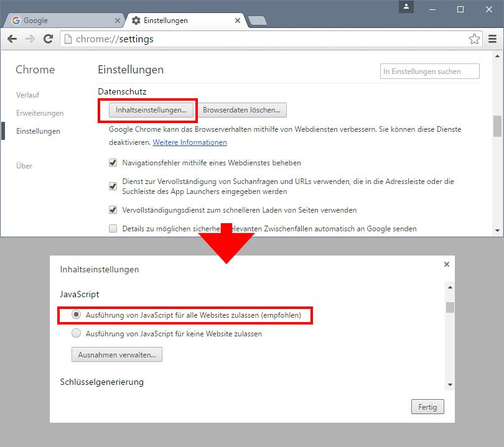Close the Einstellungen tab
Screen dimensions: 504x447
[x=237, y=21]
